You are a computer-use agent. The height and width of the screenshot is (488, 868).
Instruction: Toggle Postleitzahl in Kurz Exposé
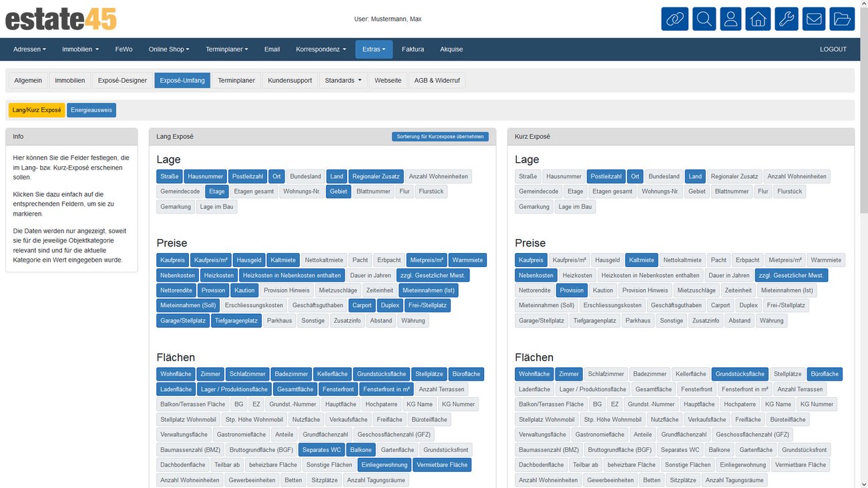pyautogui.click(x=606, y=176)
